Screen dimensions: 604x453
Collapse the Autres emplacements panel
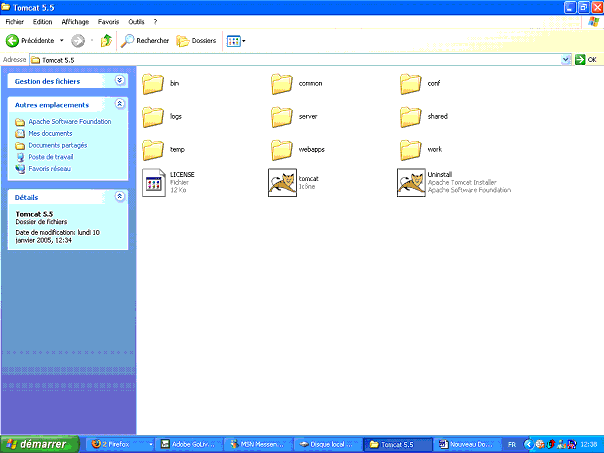coord(120,104)
